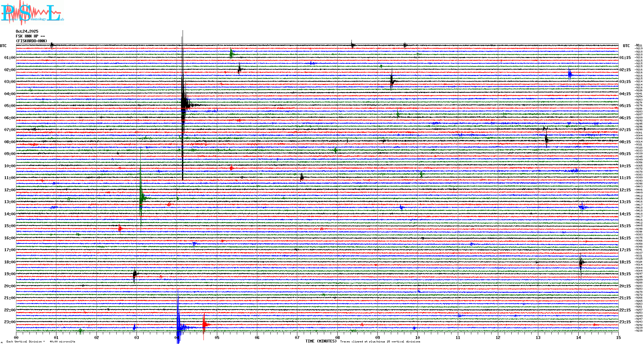Click minute 07 tick on bottom axis
This screenshot has height=346, width=644.
[297, 337]
